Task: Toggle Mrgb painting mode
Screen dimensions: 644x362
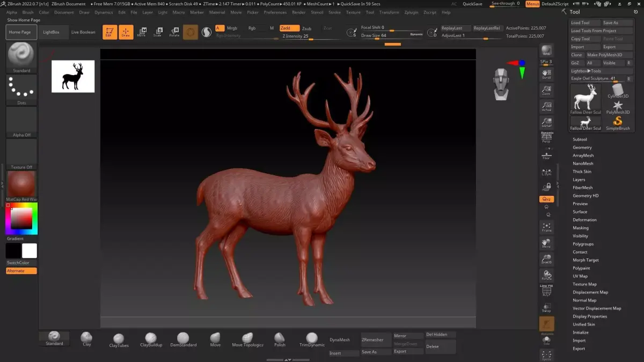Action: (x=232, y=28)
